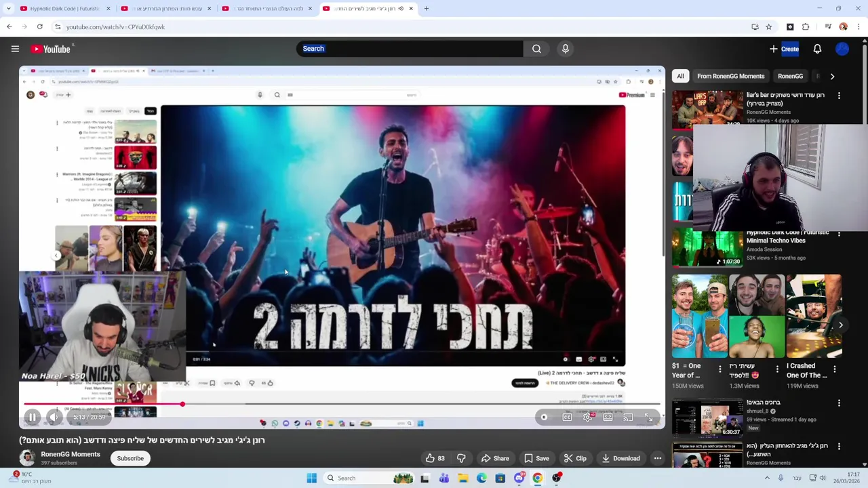Create a Clip of the video
Screen dimensions: 868x488
[x=575, y=458]
